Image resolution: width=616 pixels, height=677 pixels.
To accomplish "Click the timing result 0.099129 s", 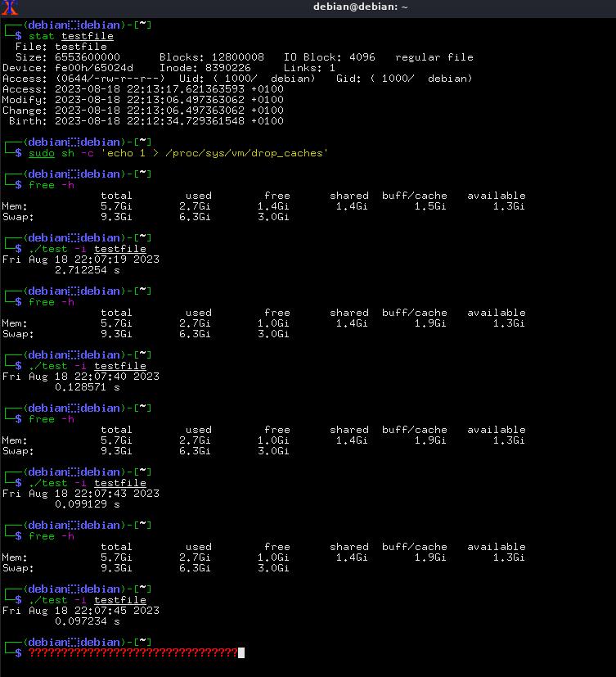I will coord(88,504).
